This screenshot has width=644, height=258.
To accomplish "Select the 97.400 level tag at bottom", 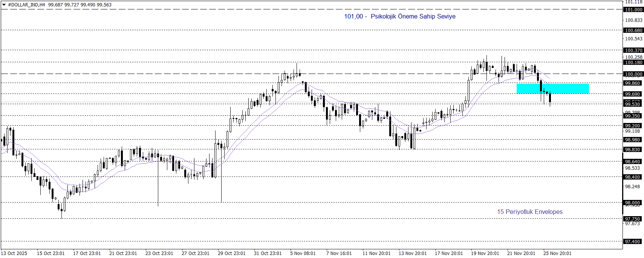I will click(x=633, y=242).
